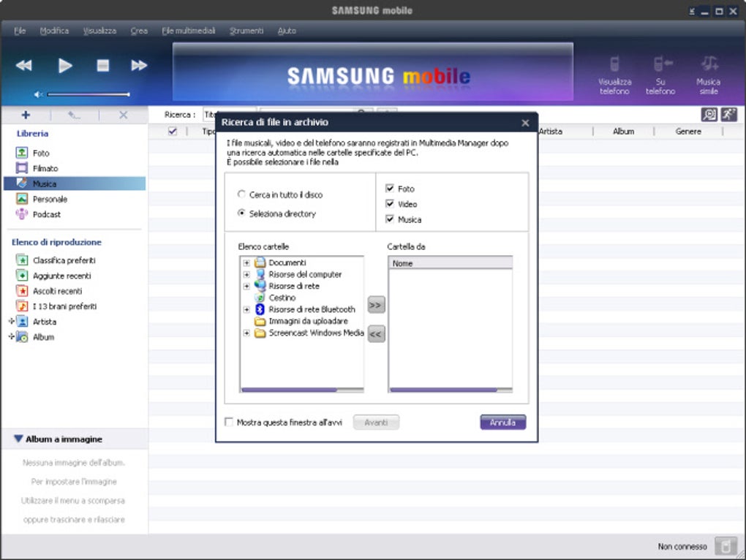The width and height of the screenshot is (746, 560).
Task: Stop playback with the stop button
Action: [x=103, y=65]
